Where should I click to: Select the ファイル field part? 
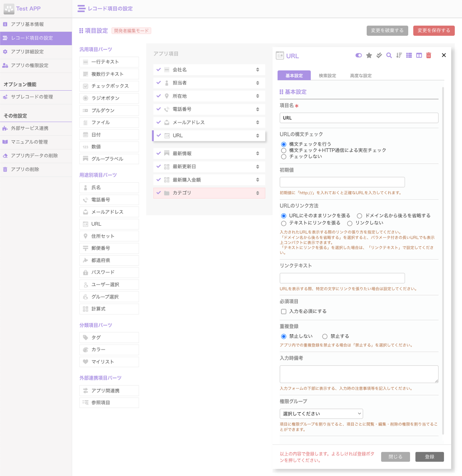point(109,122)
